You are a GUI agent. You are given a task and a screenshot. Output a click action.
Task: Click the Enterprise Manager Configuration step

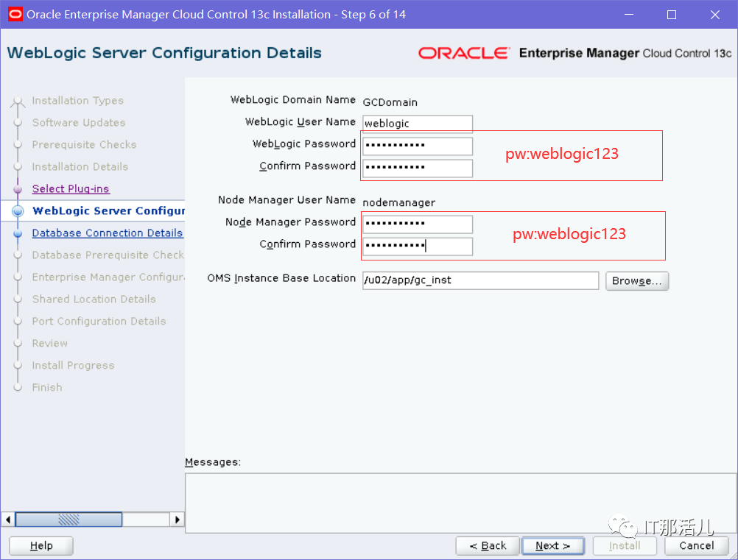click(x=108, y=277)
